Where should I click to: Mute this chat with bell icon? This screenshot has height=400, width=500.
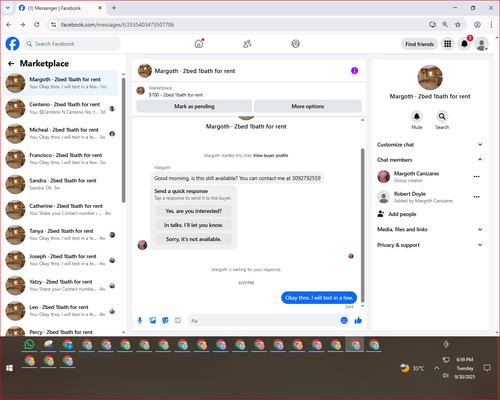[417, 116]
